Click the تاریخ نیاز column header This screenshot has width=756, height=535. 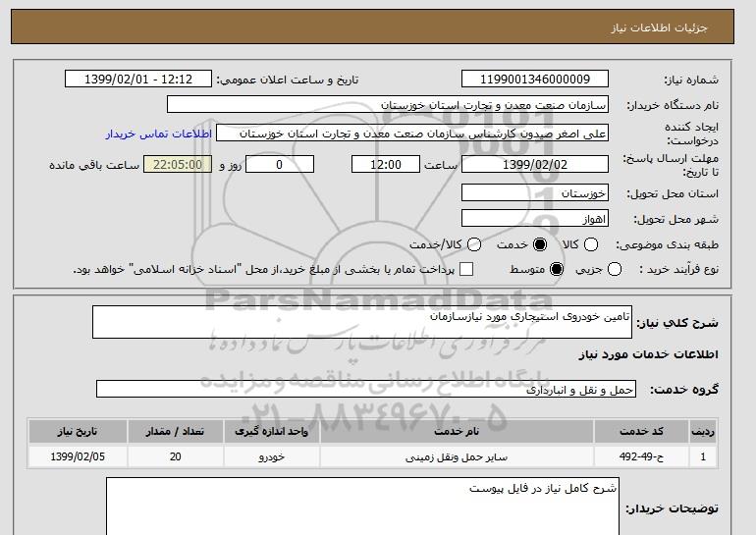[x=78, y=431]
